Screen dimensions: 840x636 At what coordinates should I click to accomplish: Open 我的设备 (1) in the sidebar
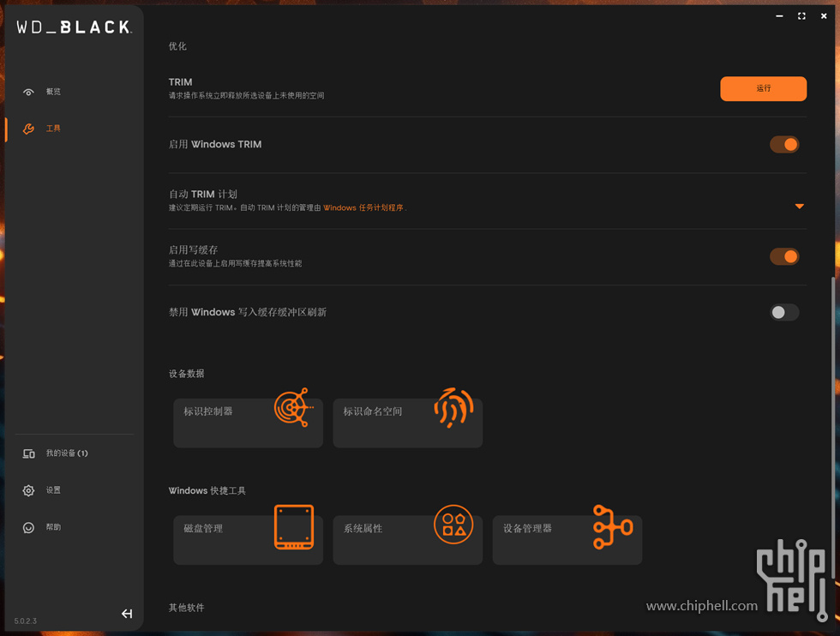(x=67, y=453)
